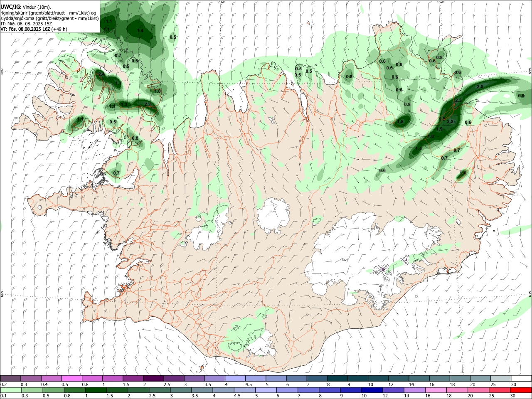Click the "1.9" precipitation value on the map
532x399 pixels.
coord(440,129)
